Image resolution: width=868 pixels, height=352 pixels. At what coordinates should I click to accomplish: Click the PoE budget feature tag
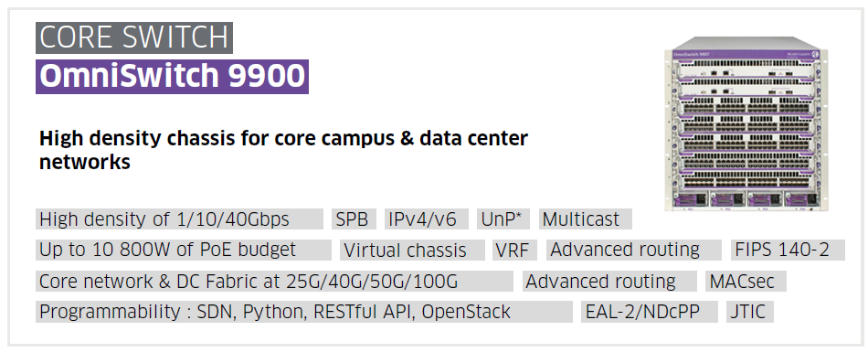(x=184, y=250)
